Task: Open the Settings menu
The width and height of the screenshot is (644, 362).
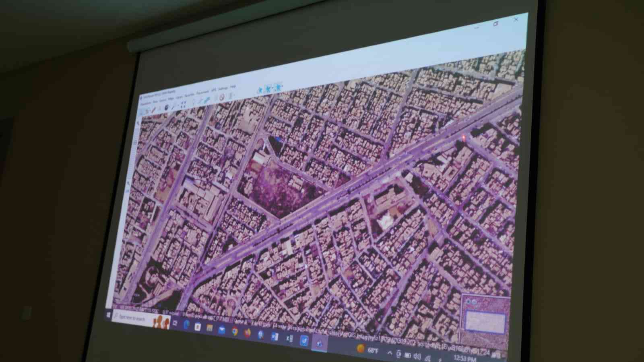Action: (223, 88)
